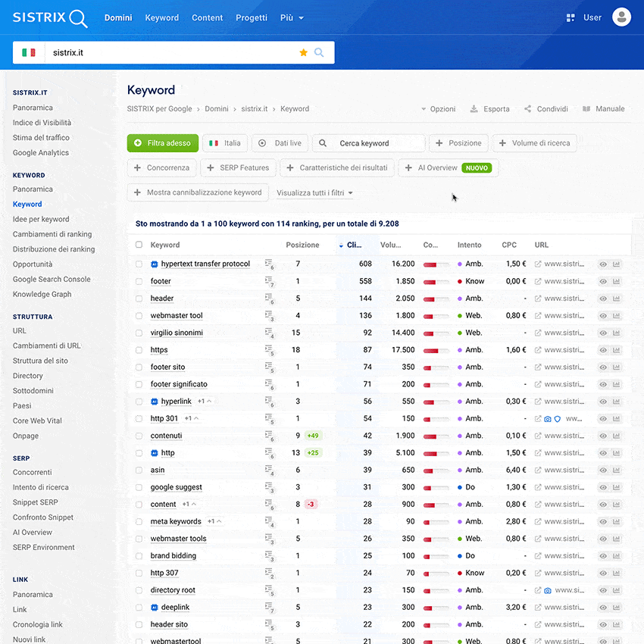This screenshot has width=644, height=644.
Task: Tick the checkbox for virgilio sinonimi keyword
Action: [139, 333]
